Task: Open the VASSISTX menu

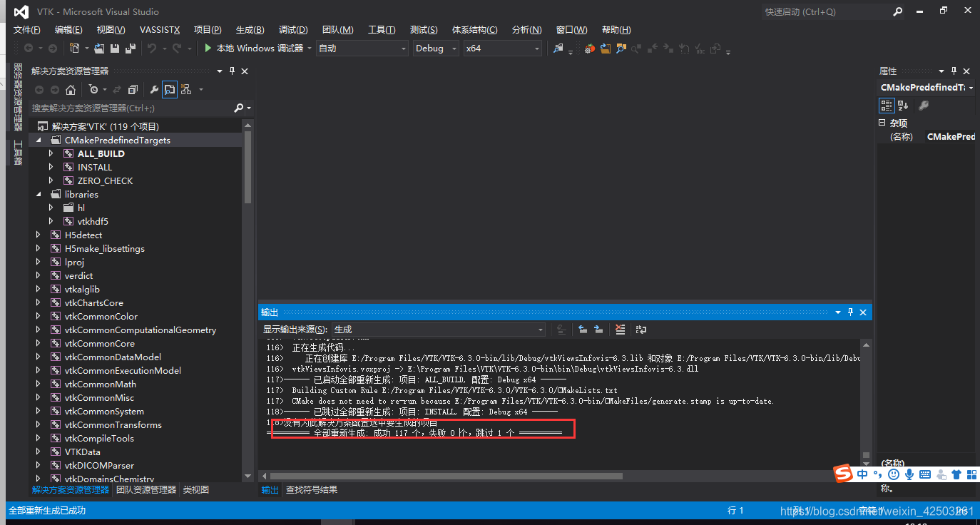Action: pyautogui.click(x=160, y=29)
